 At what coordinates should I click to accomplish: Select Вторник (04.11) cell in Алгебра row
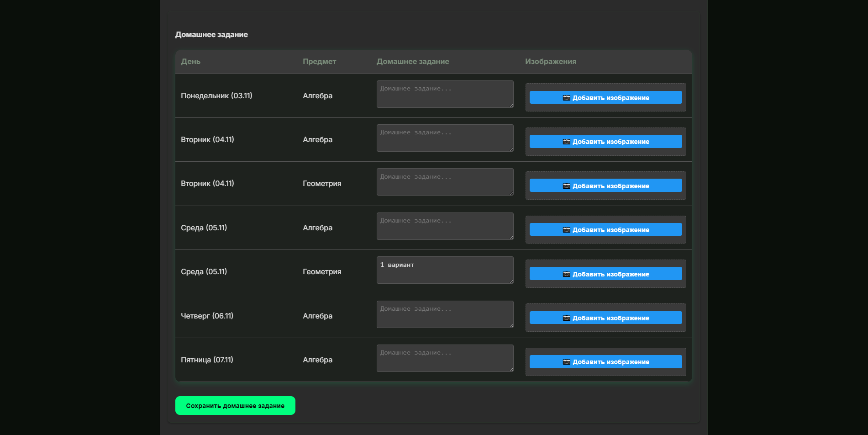207,139
